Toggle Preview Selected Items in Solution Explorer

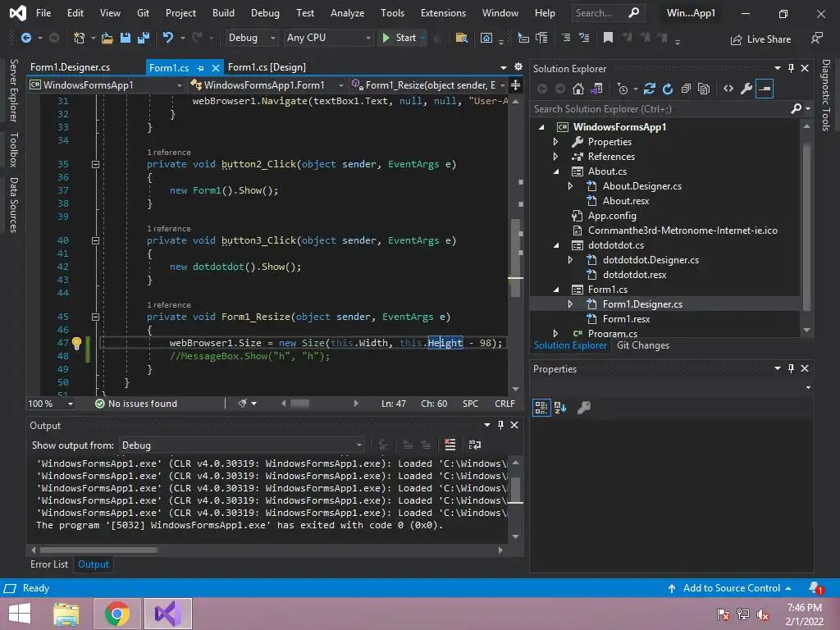[x=764, y=89]
